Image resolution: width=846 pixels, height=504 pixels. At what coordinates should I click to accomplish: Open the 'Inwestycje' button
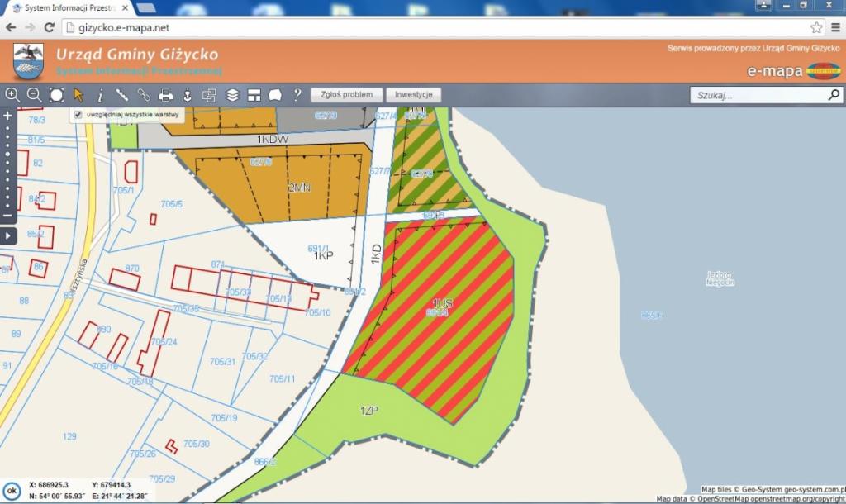coord(413,95)
